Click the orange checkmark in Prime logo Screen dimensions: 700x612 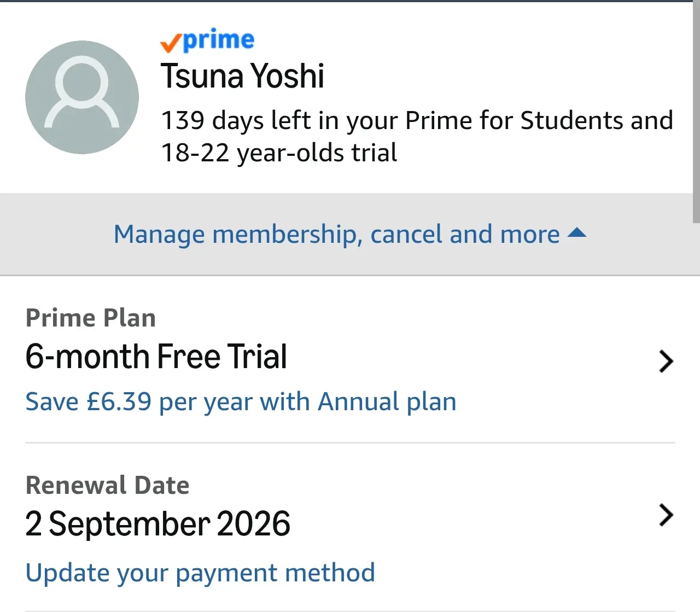click(x=171, y=43)
